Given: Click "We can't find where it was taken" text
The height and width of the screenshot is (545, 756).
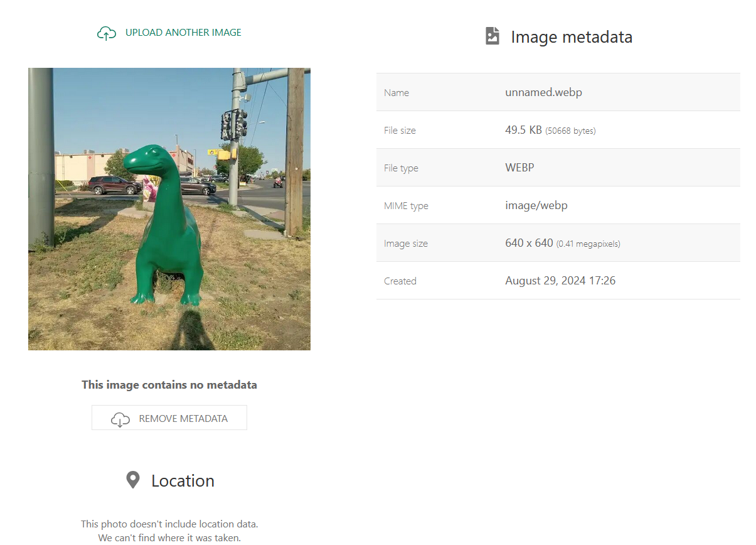Looking at the screenshot, I should (x=169, y=537).
